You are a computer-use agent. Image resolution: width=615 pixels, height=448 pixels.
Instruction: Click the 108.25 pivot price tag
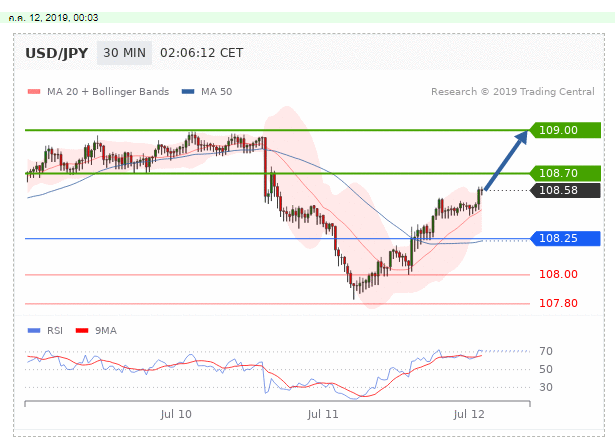[565, 239]
